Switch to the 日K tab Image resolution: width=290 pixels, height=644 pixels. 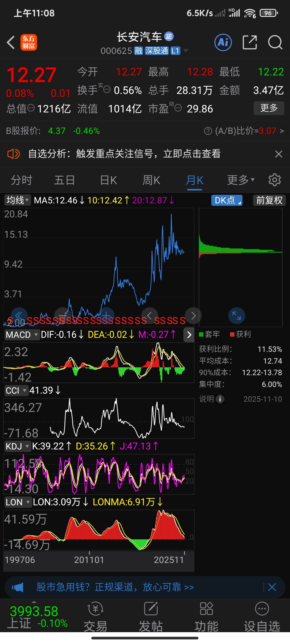(108, 180)
